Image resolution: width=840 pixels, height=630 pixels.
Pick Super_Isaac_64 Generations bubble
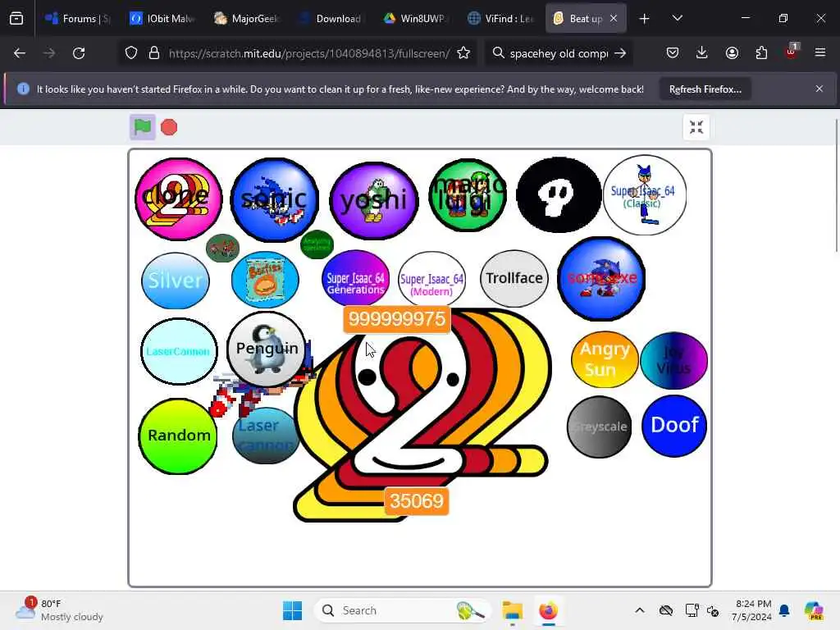coord(356,279)
